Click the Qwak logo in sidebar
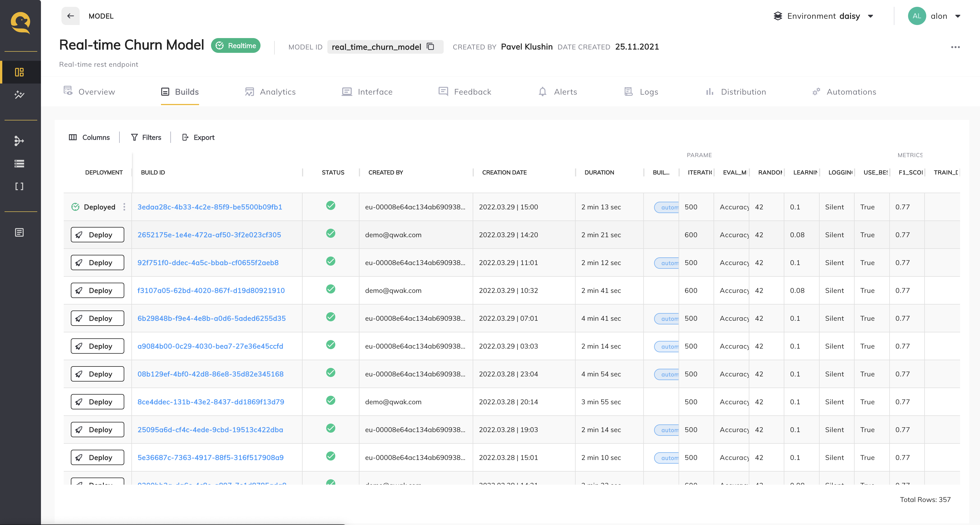Screen dimensions: 980x525 click(20, 23)
